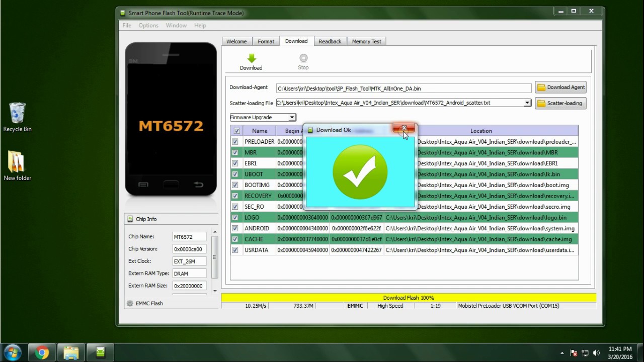Image resolution: width=644 pixels, height=362 pixels.
Task: Click the LOGO begin address 0x0000000003640000
Action: coord(302,218)
